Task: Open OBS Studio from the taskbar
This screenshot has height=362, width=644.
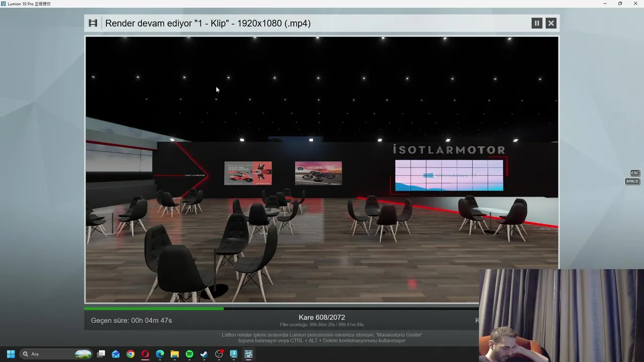Action: [219, 354]
